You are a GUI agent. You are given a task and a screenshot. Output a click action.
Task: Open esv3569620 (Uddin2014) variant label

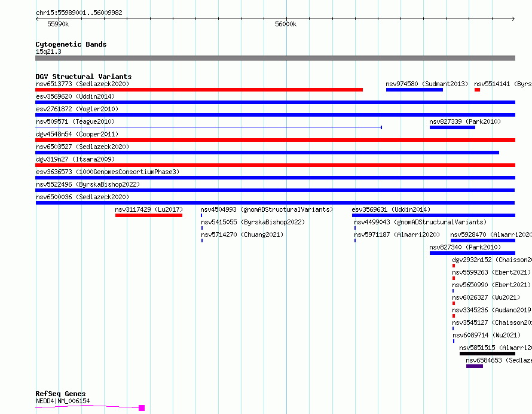pyautogui.click(x=75, y=96)
